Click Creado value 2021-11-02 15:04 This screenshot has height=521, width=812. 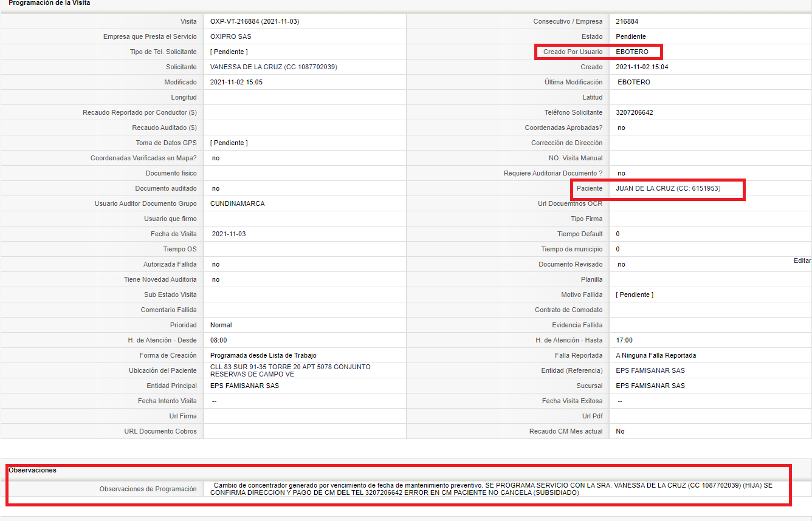642,67
